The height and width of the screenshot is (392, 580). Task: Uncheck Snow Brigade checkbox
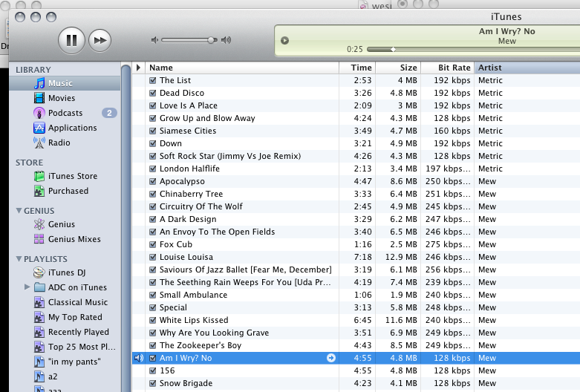[152, 383]
